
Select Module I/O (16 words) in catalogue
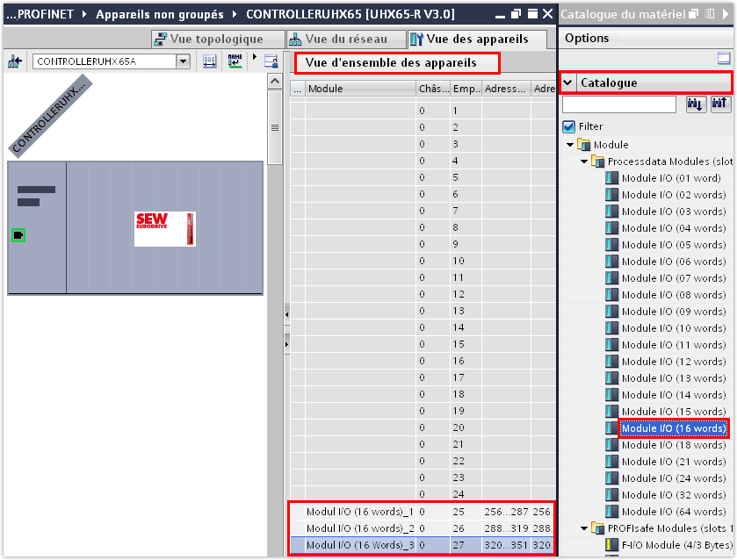673,428
